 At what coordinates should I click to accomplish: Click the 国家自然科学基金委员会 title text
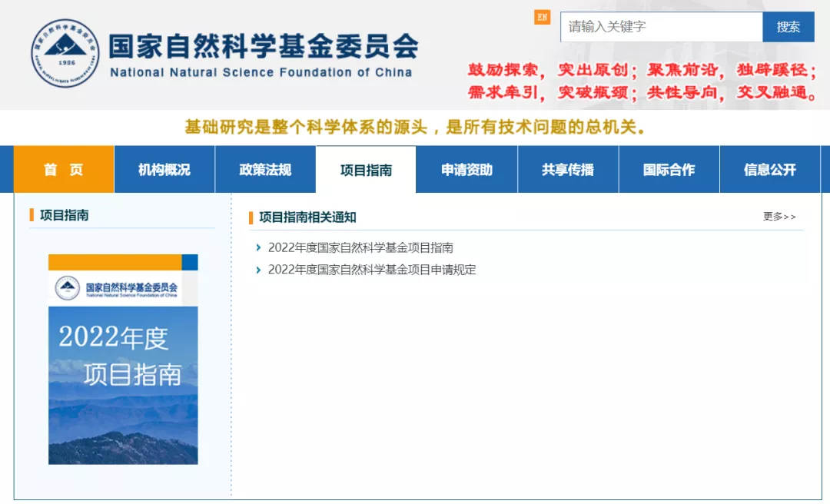click(263, 46)
